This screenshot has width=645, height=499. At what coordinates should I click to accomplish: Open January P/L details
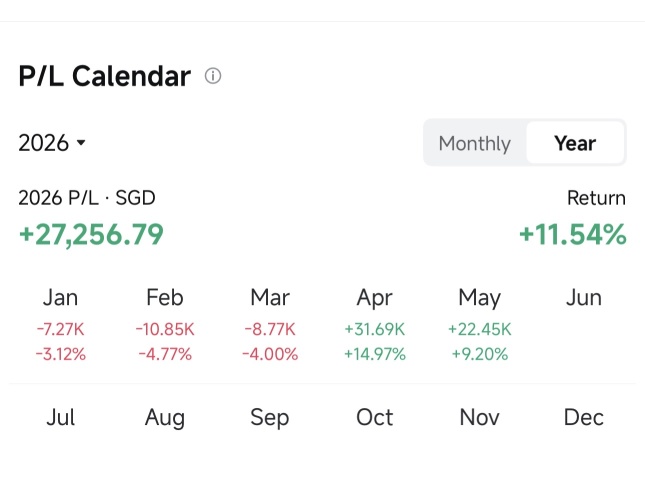[x=60, y=325]
